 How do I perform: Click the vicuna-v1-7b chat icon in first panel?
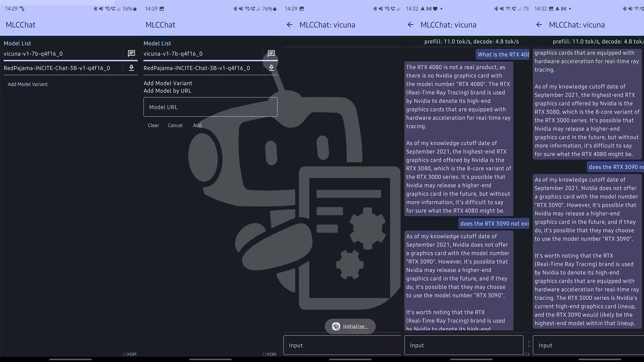coord(131,54)
